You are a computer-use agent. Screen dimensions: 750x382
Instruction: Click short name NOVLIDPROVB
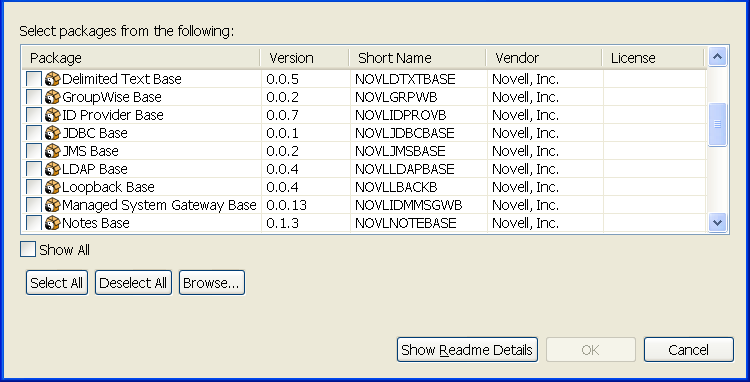(x=401, y=115)
